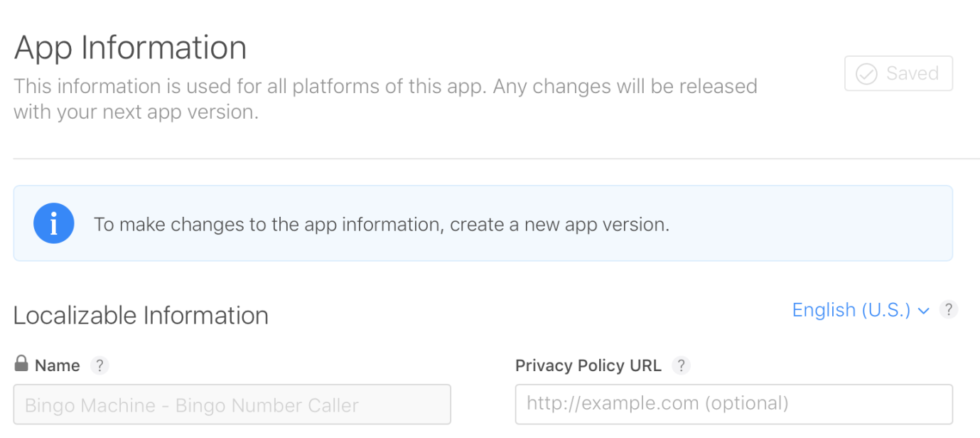Click the lock icon beside Name
The width and height of the screenshot is (980, 438).
(21, 364)
